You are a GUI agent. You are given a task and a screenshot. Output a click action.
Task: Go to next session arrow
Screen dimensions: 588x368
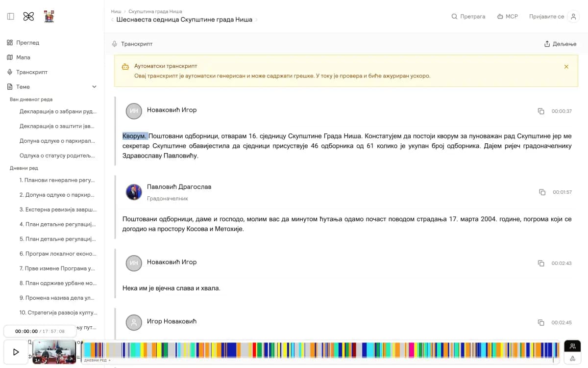coord(256,20)
